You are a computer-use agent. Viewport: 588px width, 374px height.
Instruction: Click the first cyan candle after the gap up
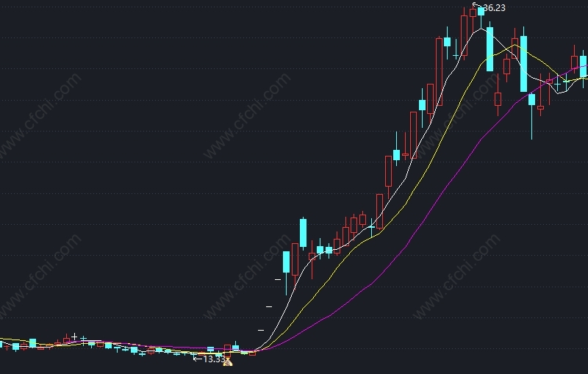pos(286,262)
